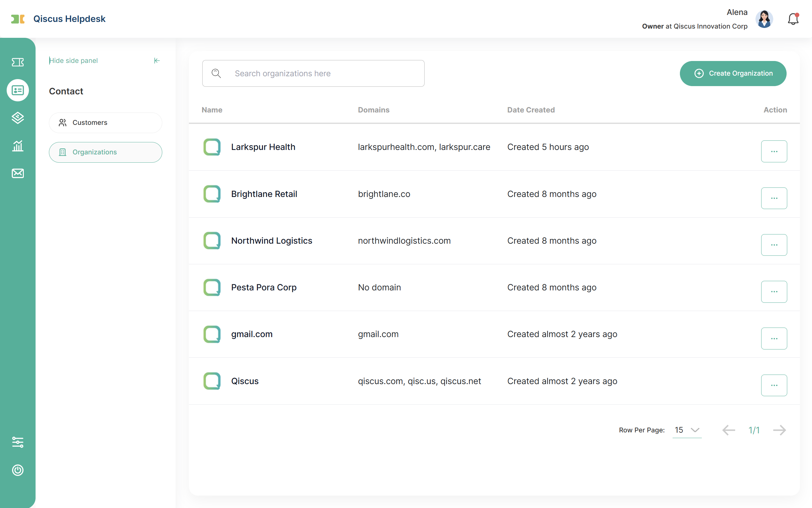Click the Name column header
This screenshot has width=812, height=508.
[212, 110]
